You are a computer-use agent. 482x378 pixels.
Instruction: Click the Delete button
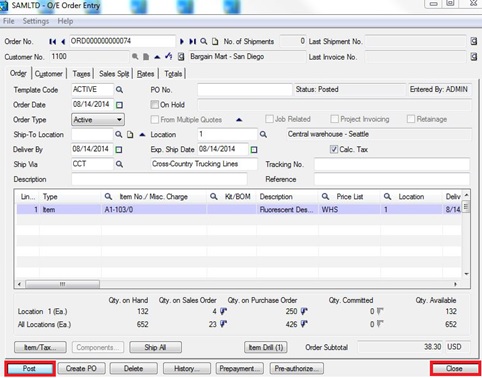(134, 369)
